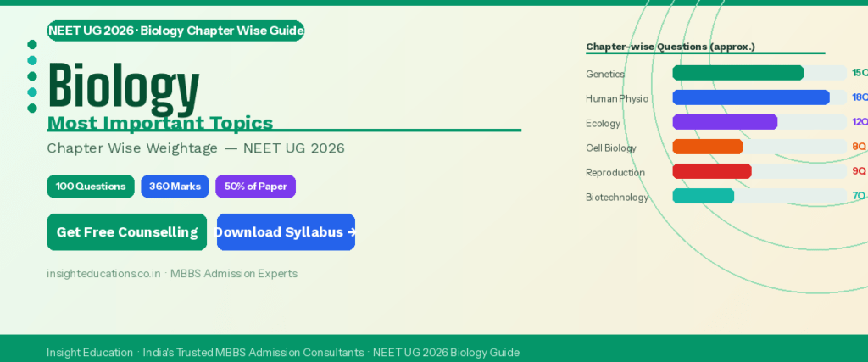Click the top dot in the vertical dot column
The image size is (868, 362).
(32, 44)
